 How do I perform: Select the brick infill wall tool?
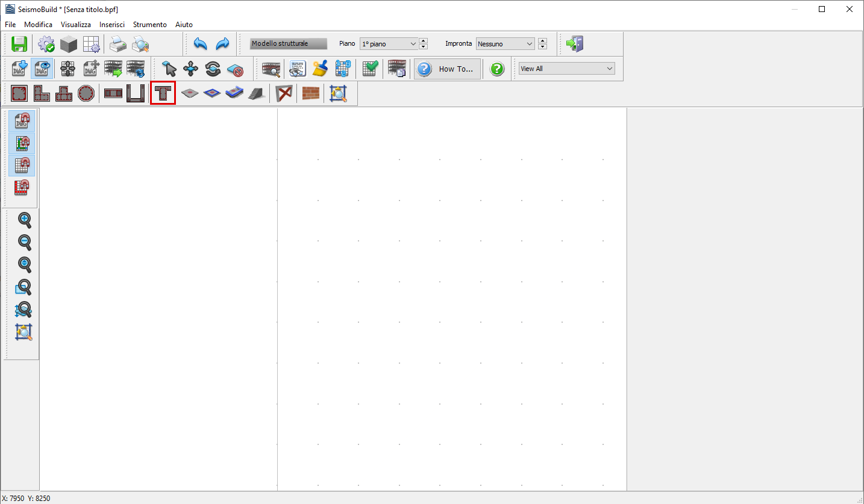(310, 93)
